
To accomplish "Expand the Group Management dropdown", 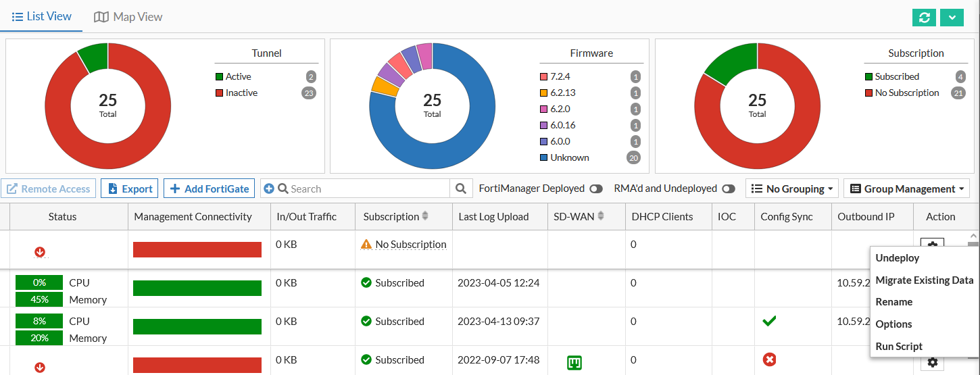I will pyautogui.click(x=906, y=189).
